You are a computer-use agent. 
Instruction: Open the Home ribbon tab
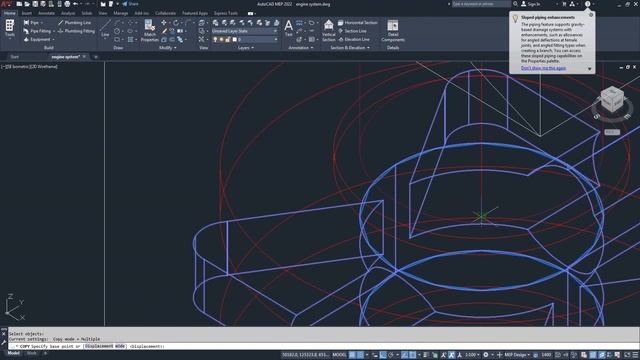click(x=9, y=13)
